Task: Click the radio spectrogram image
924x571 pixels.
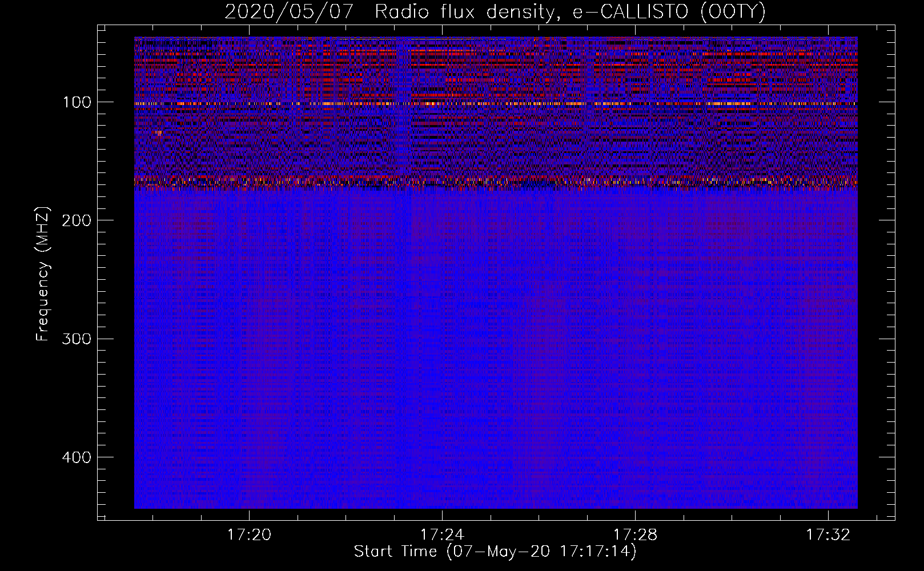Action: point(496,273)
